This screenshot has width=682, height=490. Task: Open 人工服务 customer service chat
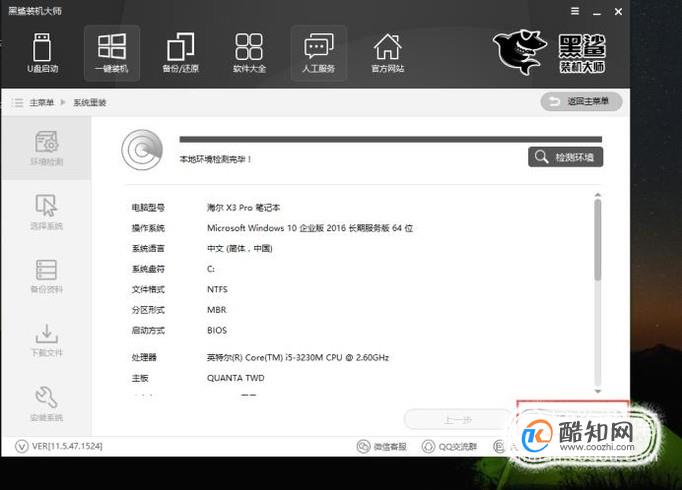pos(319,53)
